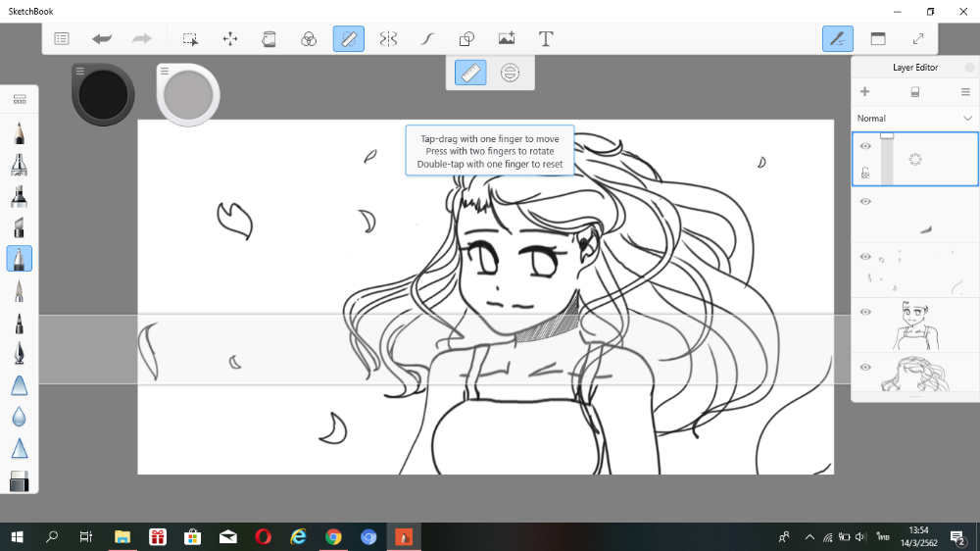Undo the last stroke
980x551 pixels.
[102, 39]
